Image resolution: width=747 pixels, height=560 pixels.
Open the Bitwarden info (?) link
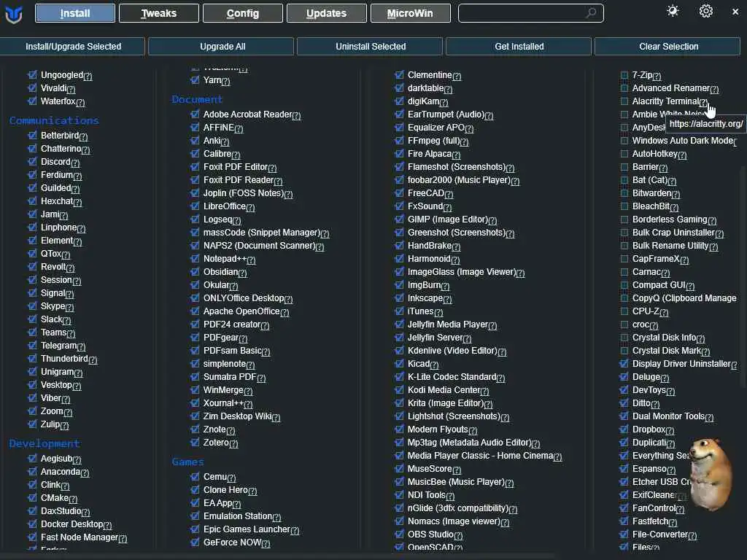[x=676, y=194]
